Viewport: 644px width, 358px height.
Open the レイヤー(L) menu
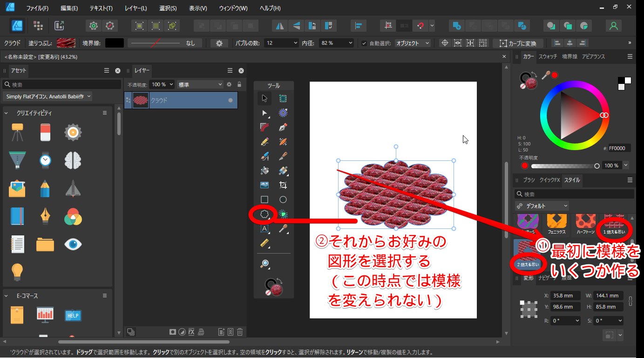pyautogui.click(x=136, y=8)
